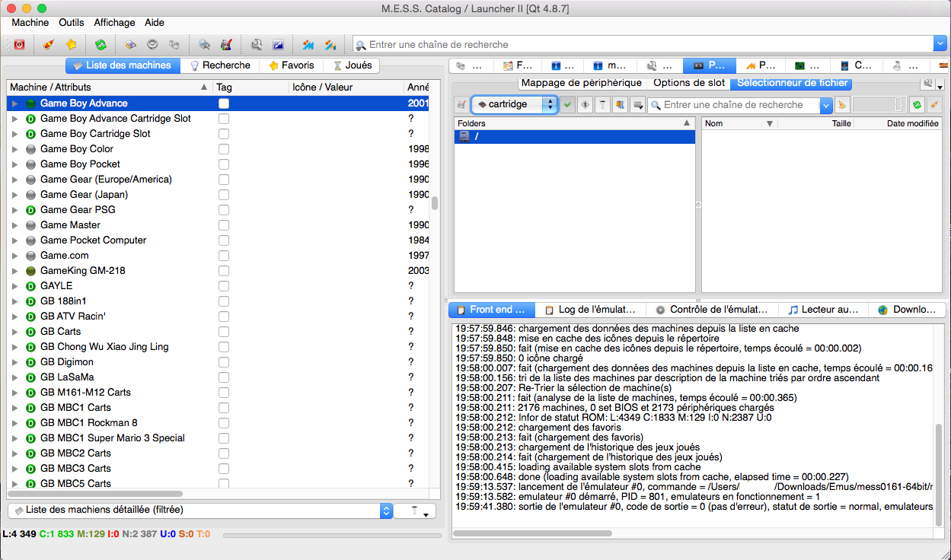Click the Folders column header

pos(574,123)
